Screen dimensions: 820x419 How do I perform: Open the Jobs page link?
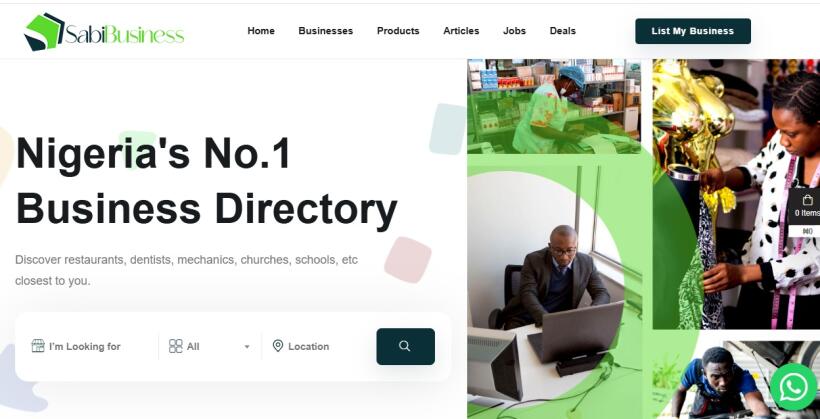point(514,31)
